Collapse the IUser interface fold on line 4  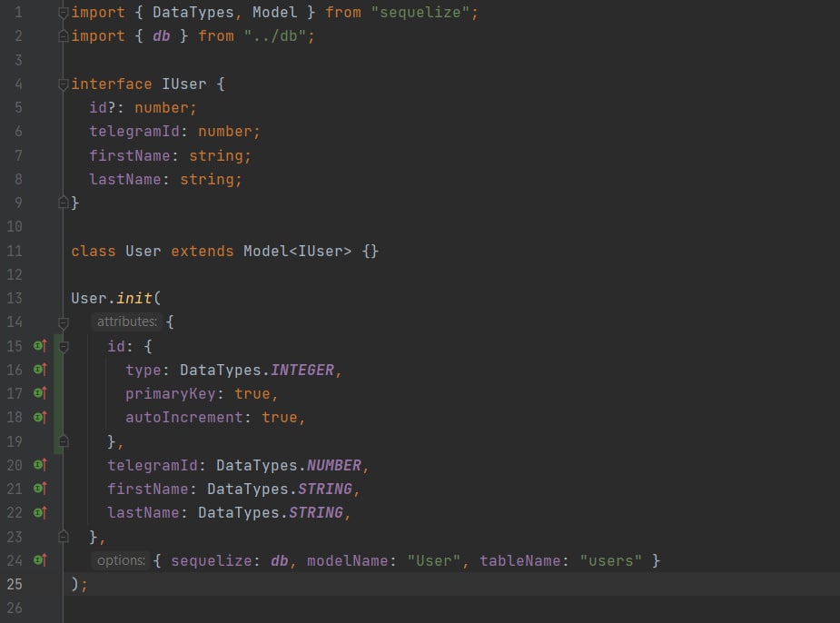(64, 84)
